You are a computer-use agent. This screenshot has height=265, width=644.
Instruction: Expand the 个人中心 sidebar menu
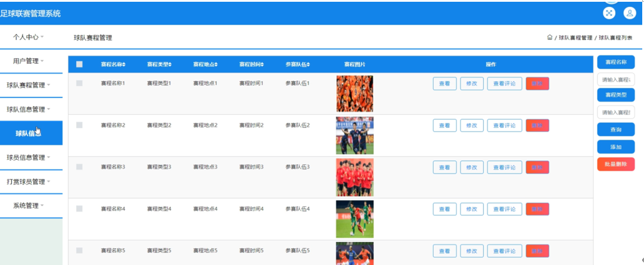click(29, 37)
